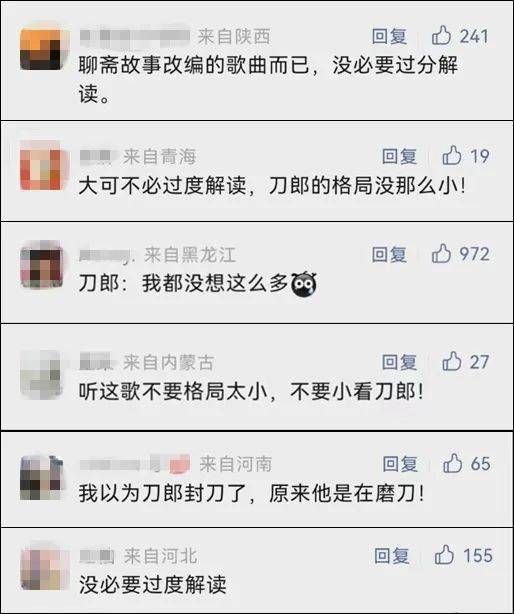Open the 陕西 commenter's avatar

(41, 48)
